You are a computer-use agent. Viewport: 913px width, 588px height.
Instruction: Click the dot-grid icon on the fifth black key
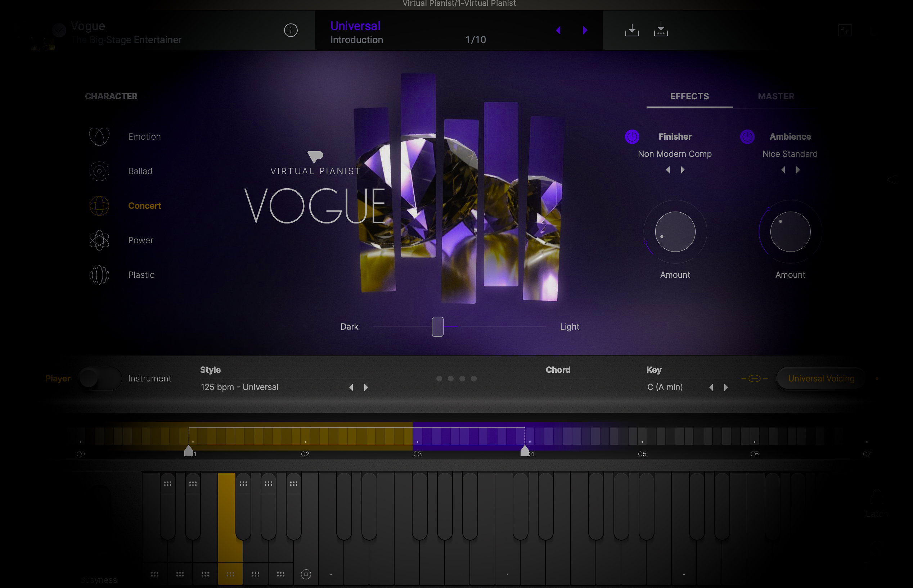click(294, 483)
